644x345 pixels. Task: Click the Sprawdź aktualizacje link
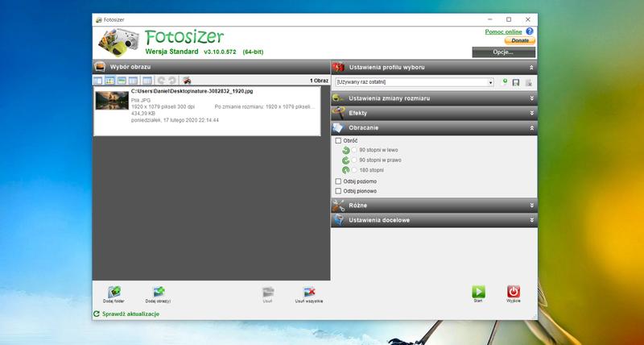[x=130, y=313]
